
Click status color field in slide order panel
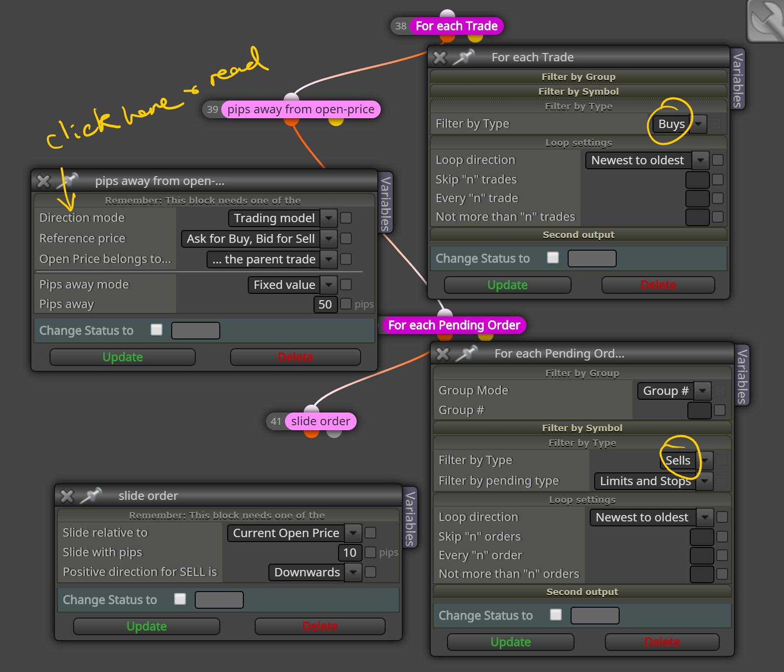[x=219, y=600]
